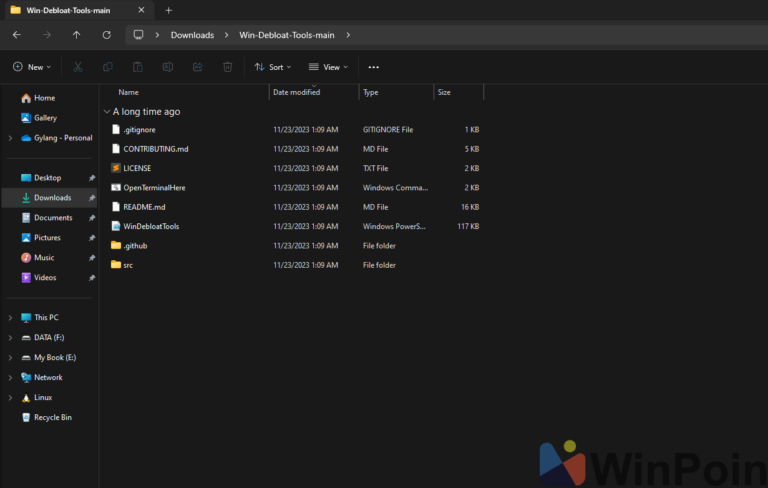This screenshot has height=488, width=768.
Task: Click 'GITIGNORE File' type cell
Action: point(387,130)
